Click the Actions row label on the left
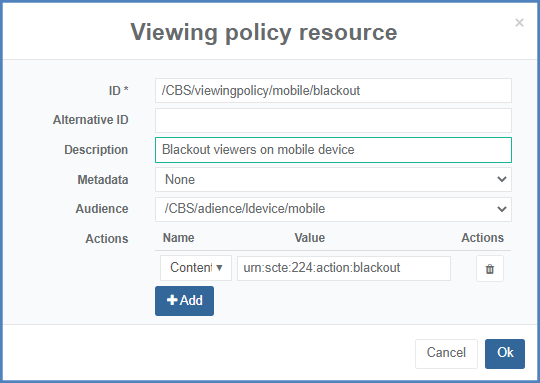The image size is (540, 383). 107,238
